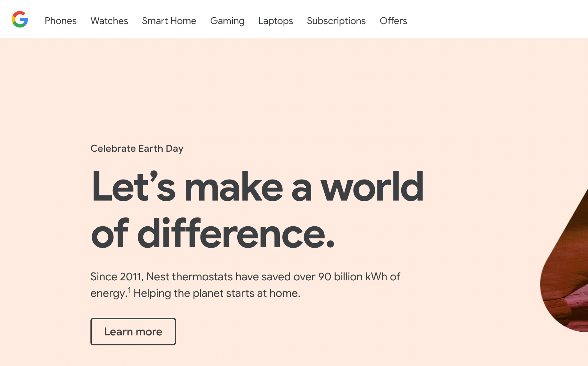588x366 pixels.
Task: Open the Gaming menu
Action: [x=227, y=21]
